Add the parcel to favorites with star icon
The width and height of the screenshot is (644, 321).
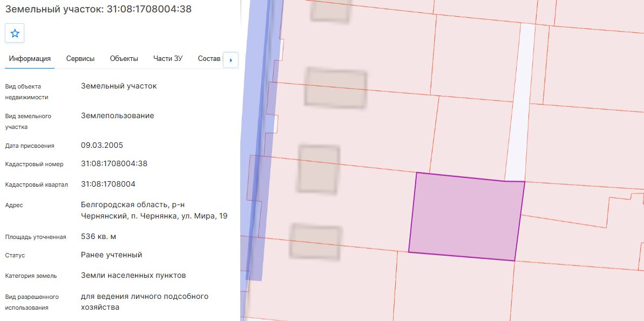coord(15,33)
